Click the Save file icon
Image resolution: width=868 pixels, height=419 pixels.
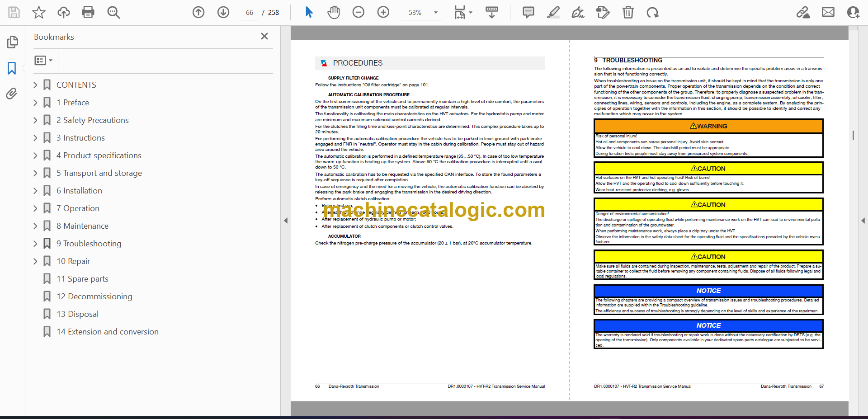coord(14,12)
